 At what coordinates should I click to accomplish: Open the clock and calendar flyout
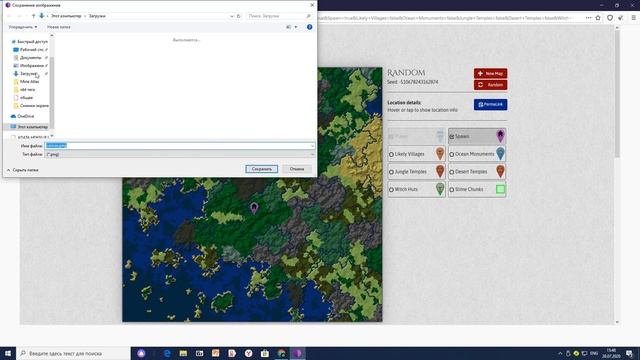pyautogui.click(x=611, y=353)
